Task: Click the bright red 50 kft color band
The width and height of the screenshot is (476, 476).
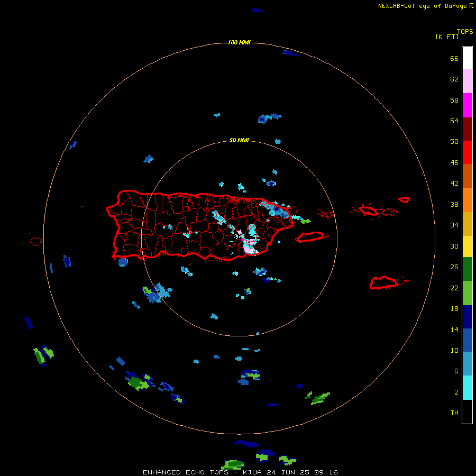Action: [x=467, y=152]
